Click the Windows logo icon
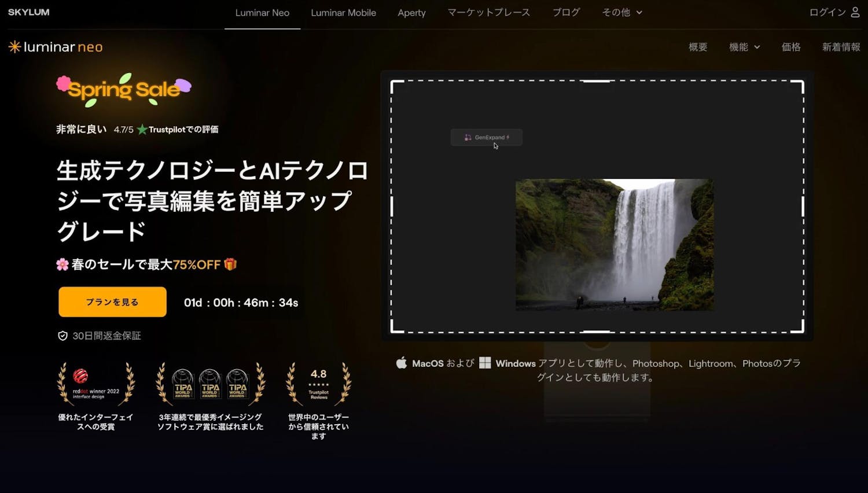Image resolution: width=868 pixels, height=493 pixels. [485, 363]
